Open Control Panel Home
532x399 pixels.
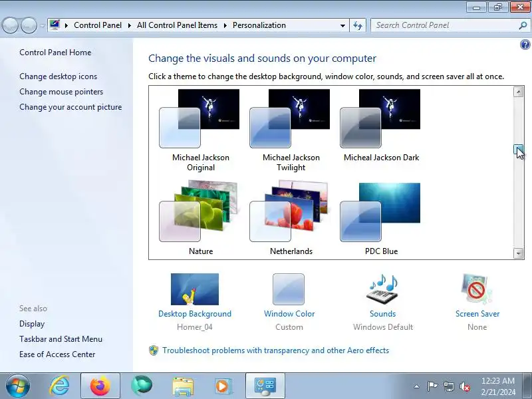[55, 53]
